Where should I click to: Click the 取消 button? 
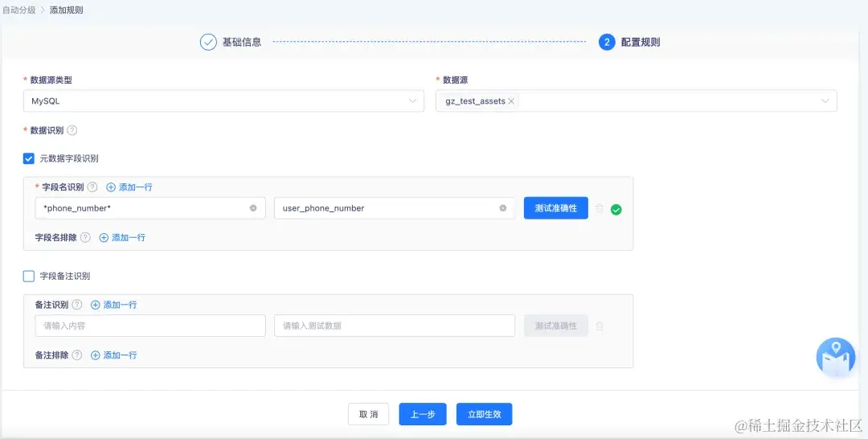tap(368, 414)
